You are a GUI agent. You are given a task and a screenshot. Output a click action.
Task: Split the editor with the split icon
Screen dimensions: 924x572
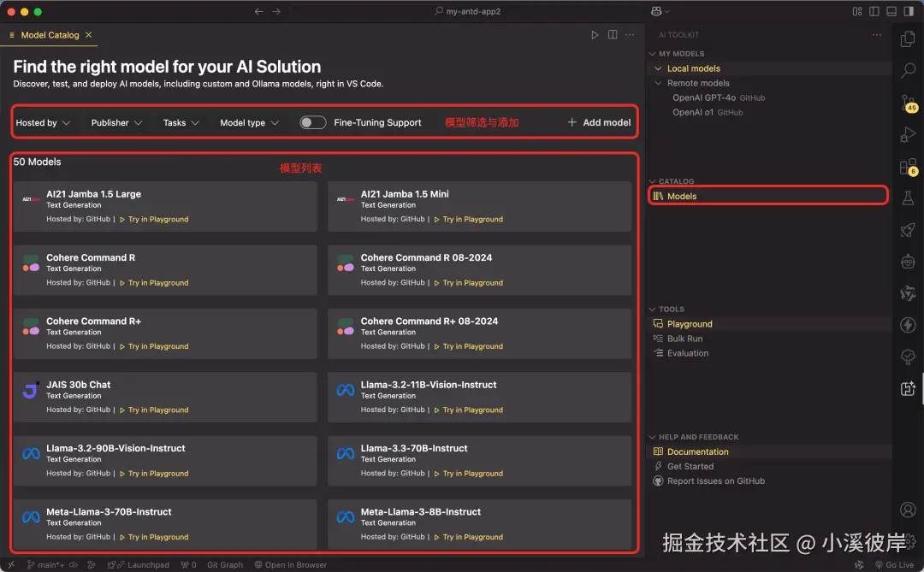[x=613, y=35]
